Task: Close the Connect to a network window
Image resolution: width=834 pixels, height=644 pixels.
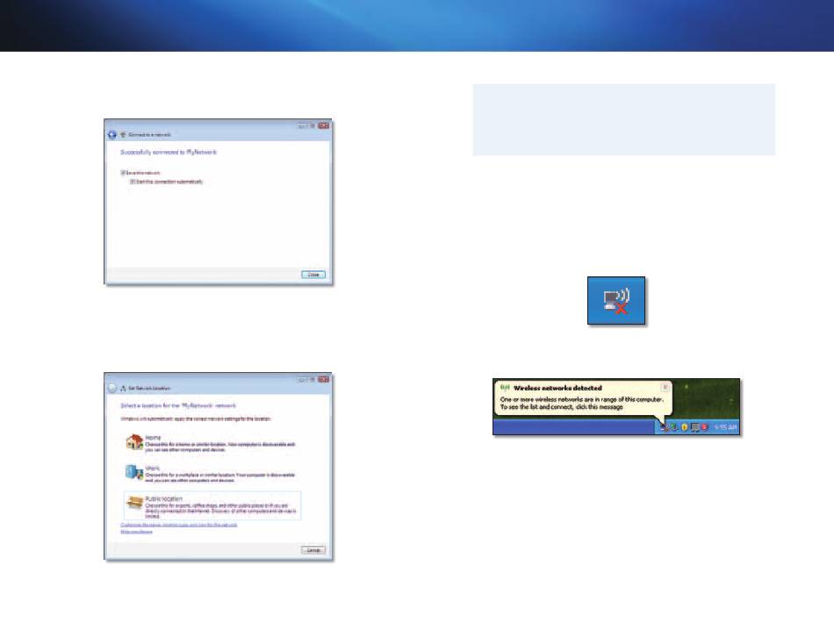Action: click(324, 126)
